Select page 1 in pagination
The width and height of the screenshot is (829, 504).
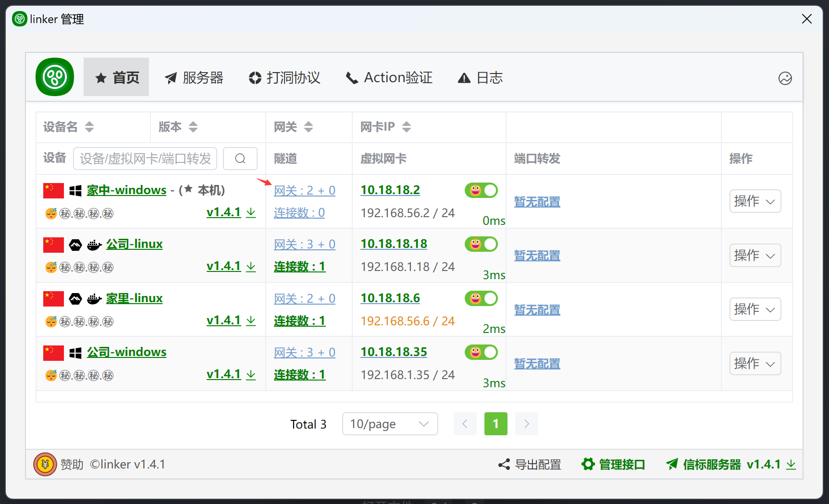(496, 424)
